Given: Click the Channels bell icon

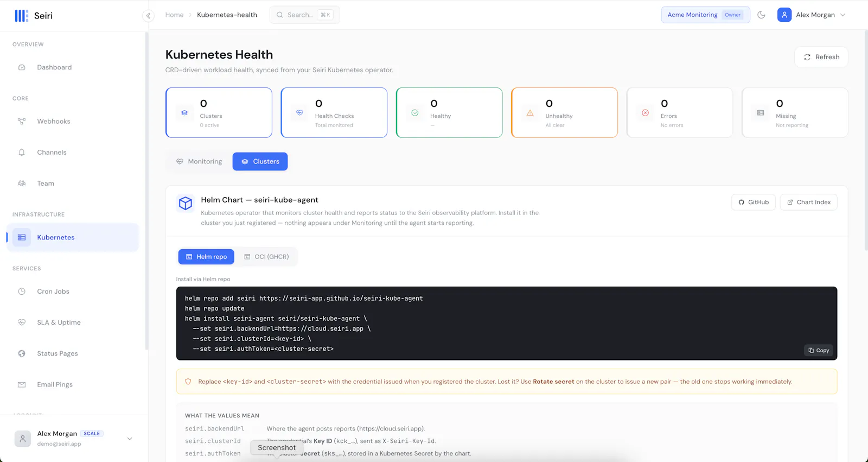Looking at the screenshot, I should pos(22,153).
